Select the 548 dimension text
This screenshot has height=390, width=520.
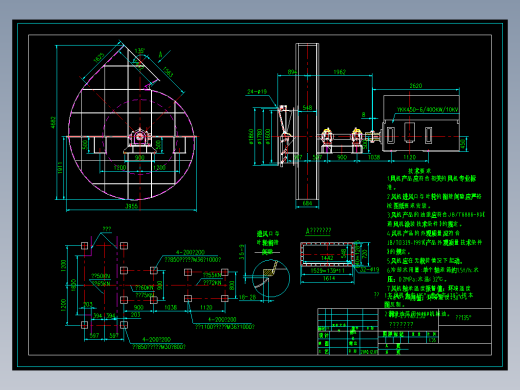tap(307, 108)
